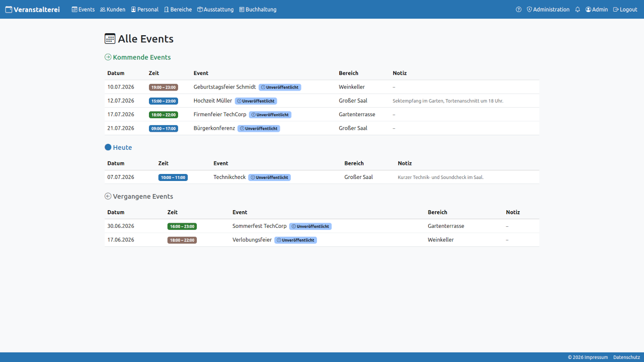Select the date 17.06.2026

click(121, 240)
